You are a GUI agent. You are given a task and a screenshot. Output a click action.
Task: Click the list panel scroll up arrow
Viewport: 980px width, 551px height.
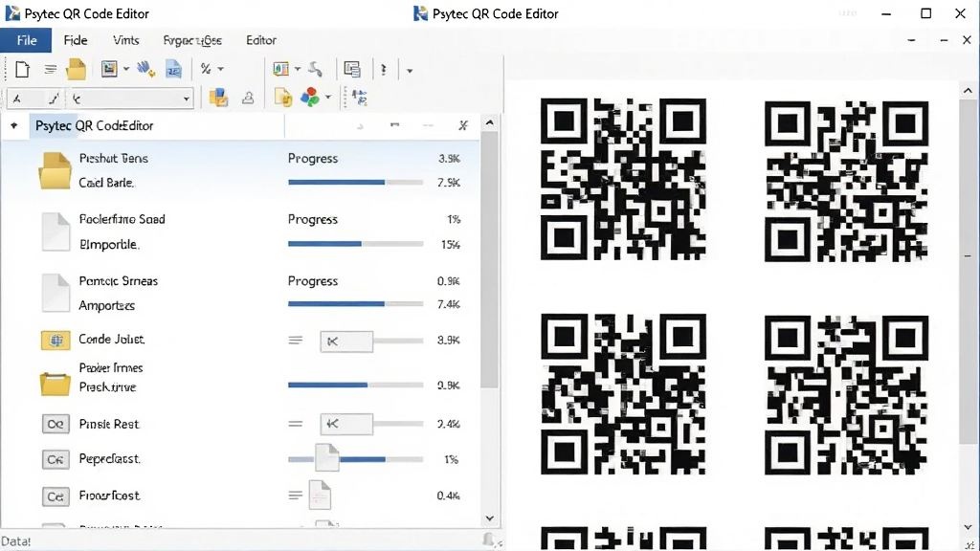489,123
